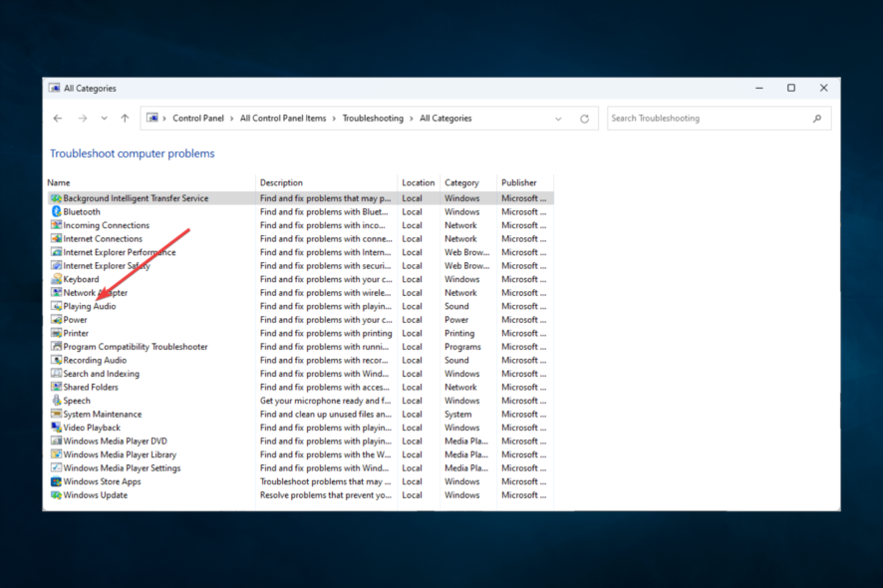The image size is (883, 588).
Task: Maximize the All Categories window
Action: pos(791,88)
